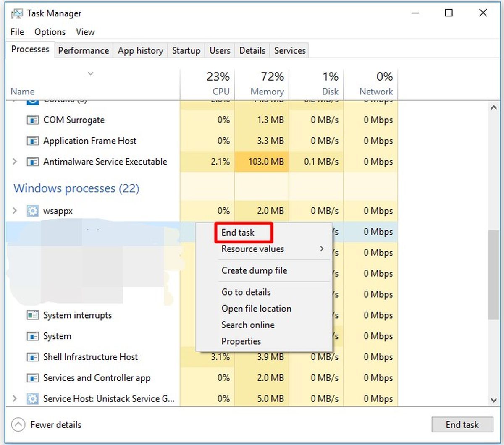Sort by the Memory column header
The width and height of the screenshot is (504, 445).
pos(262,84)
